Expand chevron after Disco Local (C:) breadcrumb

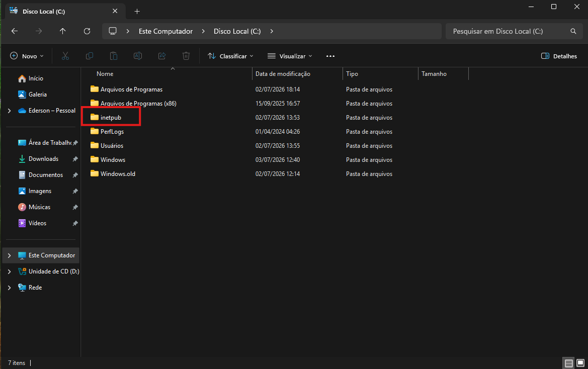point(272,31)
